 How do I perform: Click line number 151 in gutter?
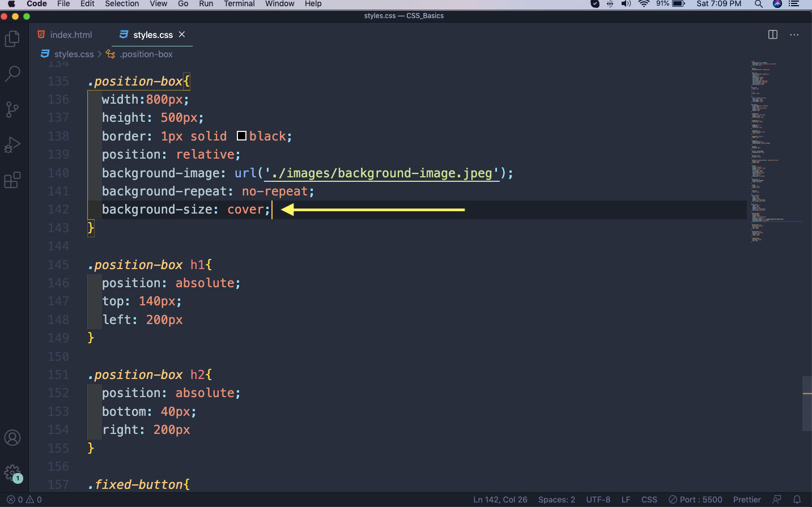tap(58, 375)
